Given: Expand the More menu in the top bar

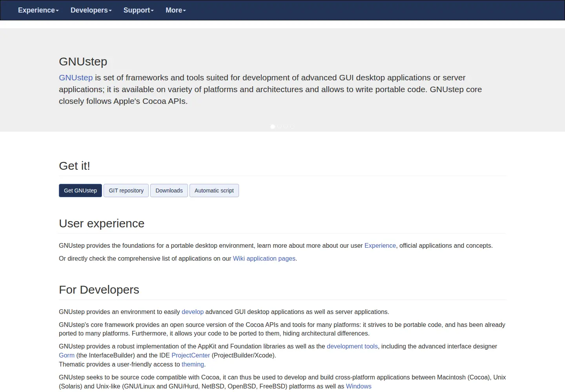Looking at the screenshot, I should [176, 10].
